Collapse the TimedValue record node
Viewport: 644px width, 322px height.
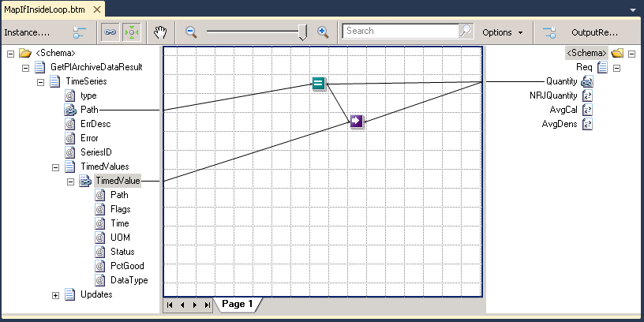pos(70,181)
